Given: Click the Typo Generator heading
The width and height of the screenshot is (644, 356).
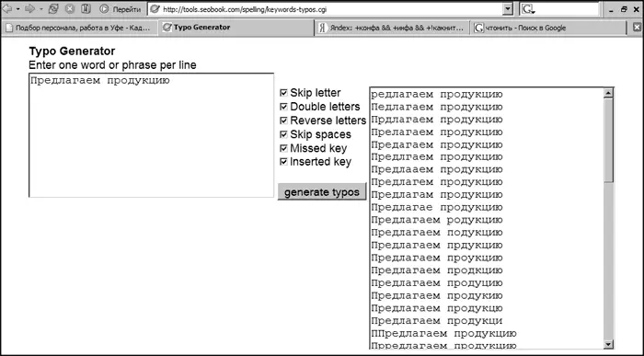Looking at the screenshot, I should pyautogui.click(x=72, y=52).
